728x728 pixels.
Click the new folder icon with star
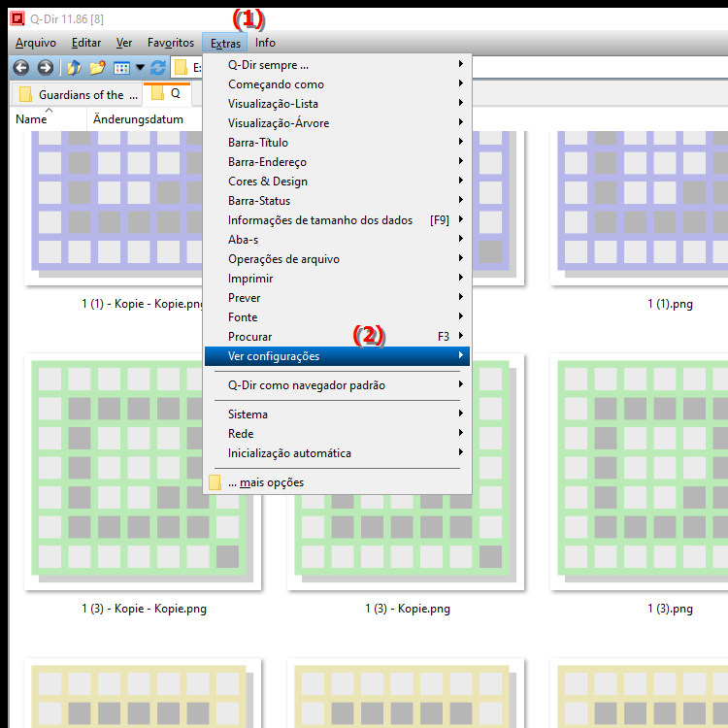97,68
